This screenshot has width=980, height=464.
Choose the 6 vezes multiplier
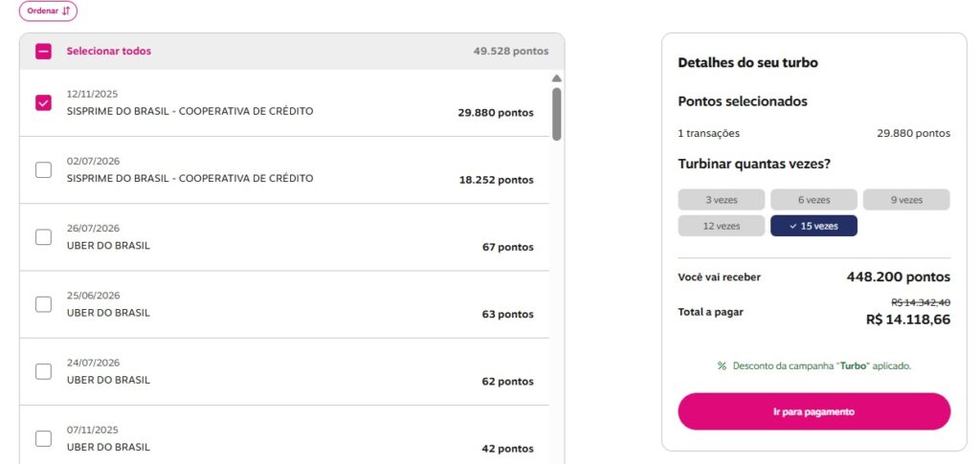[x=813, y=200]
